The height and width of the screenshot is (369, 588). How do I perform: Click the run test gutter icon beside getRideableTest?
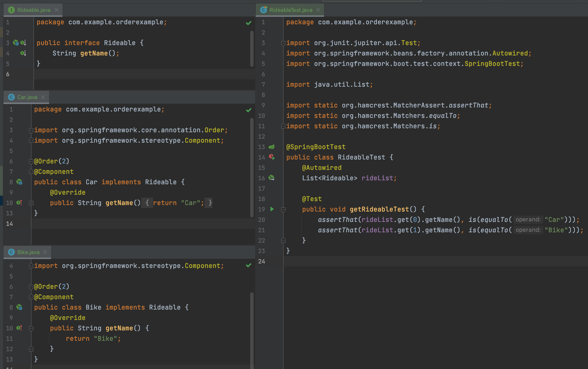click(272, 209)
